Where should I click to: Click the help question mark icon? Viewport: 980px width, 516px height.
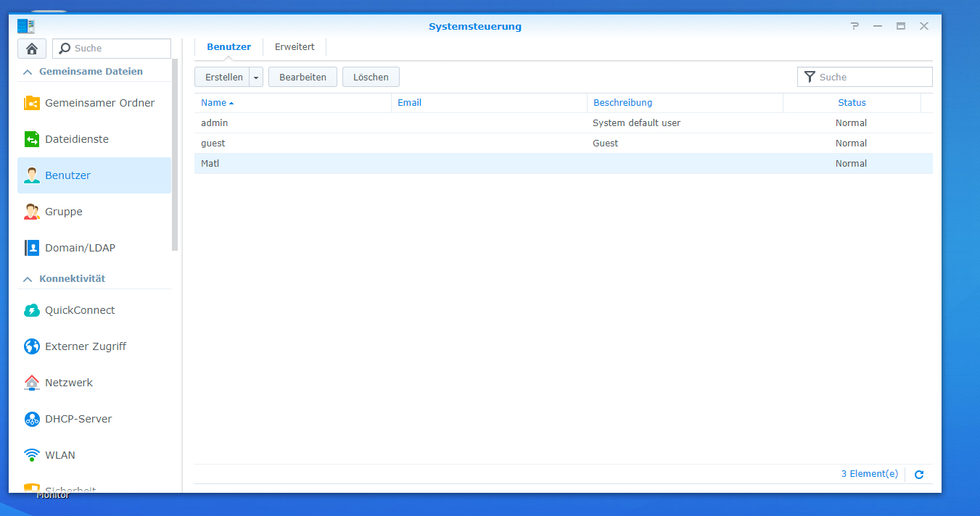click(855, 26)
